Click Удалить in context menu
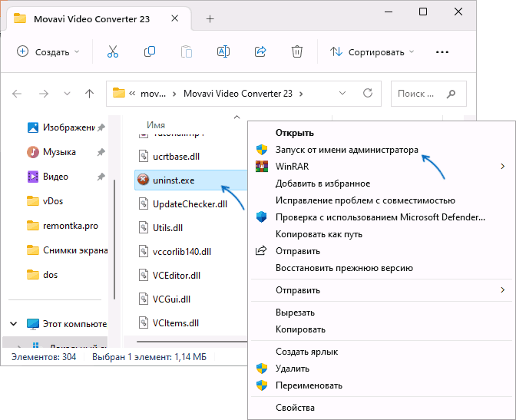 point(382,369)
